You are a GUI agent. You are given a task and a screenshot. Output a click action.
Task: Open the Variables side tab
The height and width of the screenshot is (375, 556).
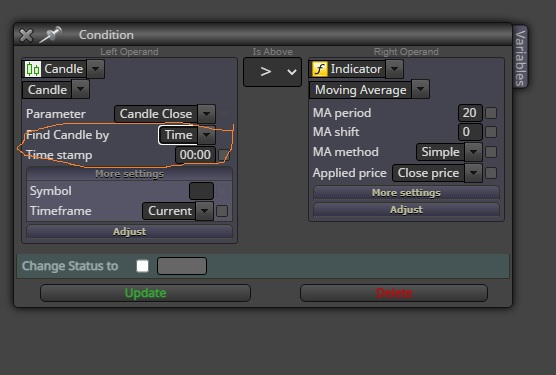(x=520, y=57)
